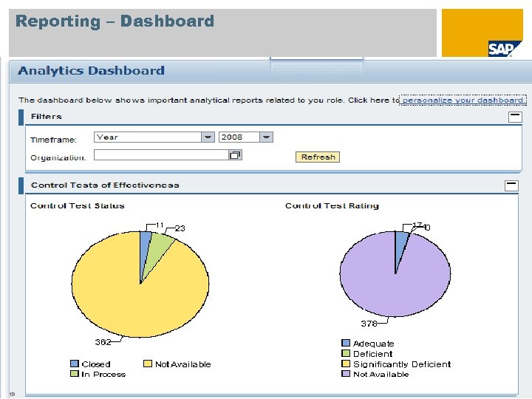Image resolution: width=532 pixels, height=399 pixels.
Task: Click the Deficient legend label
Action: pos(372,354)
